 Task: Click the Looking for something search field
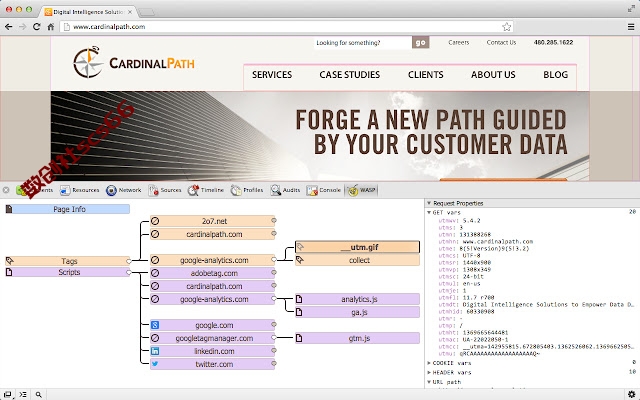(363, 42)
